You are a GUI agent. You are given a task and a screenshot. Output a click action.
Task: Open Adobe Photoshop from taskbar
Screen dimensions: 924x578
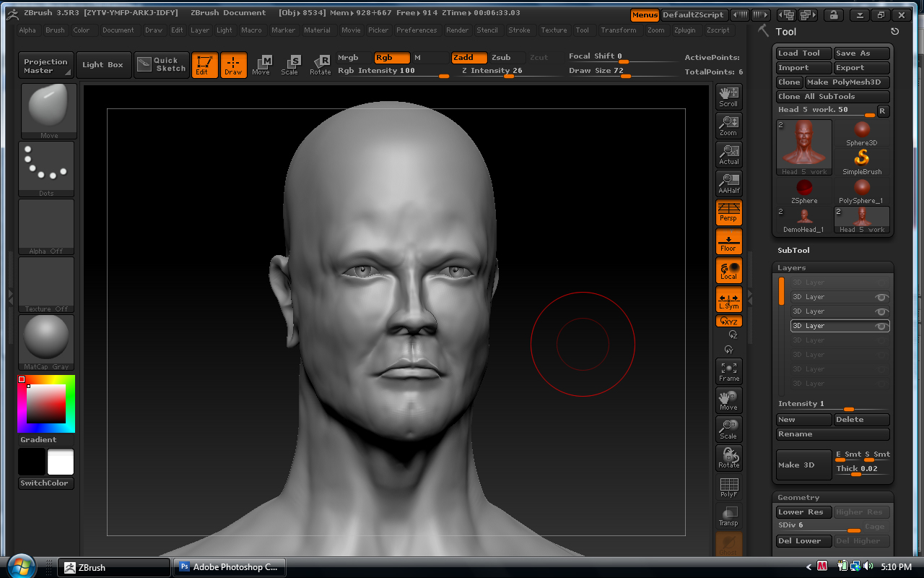point(230,567)
